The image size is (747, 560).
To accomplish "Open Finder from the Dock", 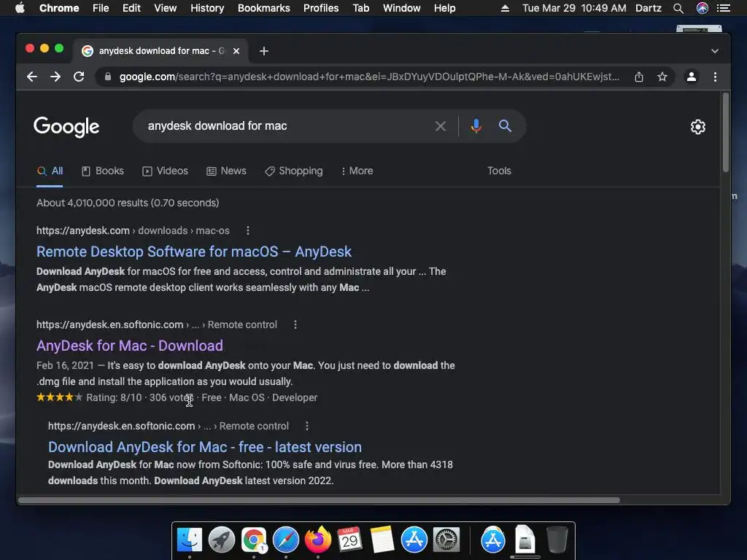I will [190, 540].
